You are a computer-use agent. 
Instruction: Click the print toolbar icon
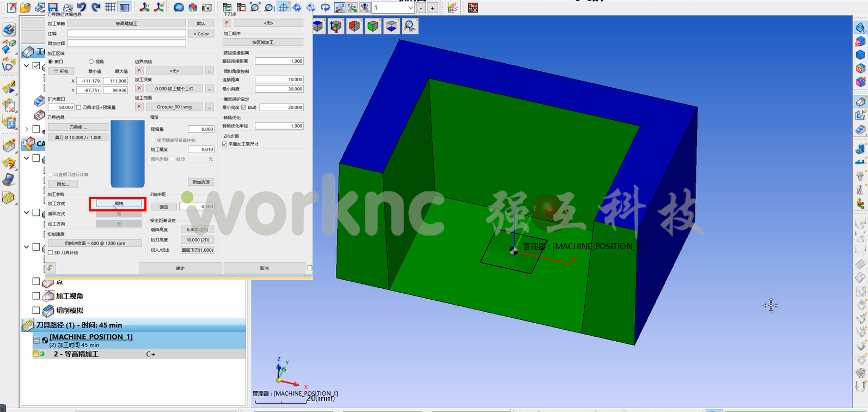[x=68, y=7]
